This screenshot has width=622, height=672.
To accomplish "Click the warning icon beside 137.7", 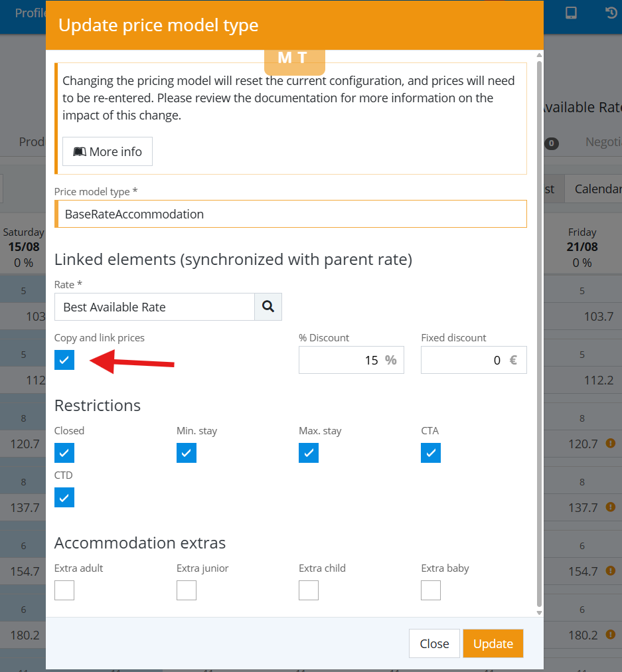I will pos(611,507).
